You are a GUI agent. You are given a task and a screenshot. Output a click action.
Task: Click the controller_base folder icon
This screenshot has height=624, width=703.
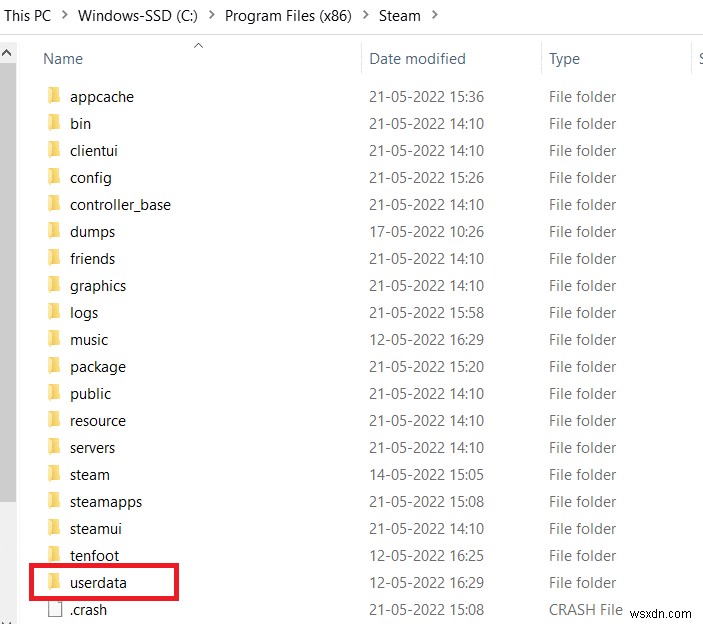[x=54, y=204]
